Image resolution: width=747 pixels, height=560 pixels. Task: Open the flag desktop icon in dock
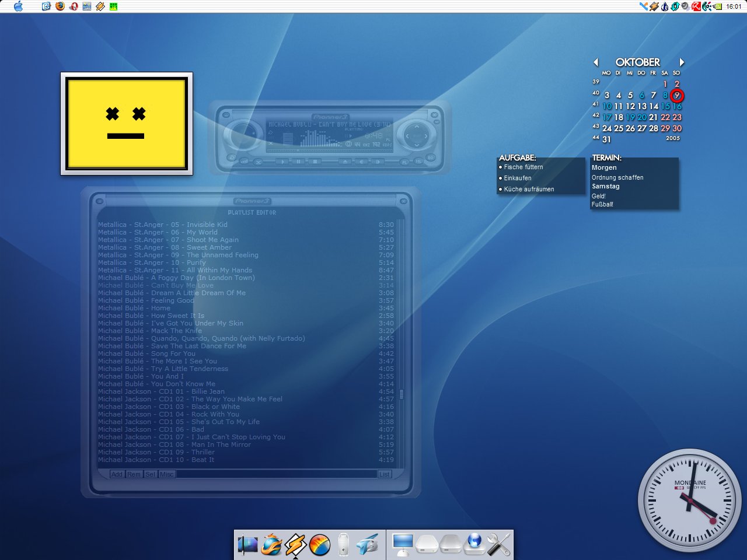[x=247, y=545]
